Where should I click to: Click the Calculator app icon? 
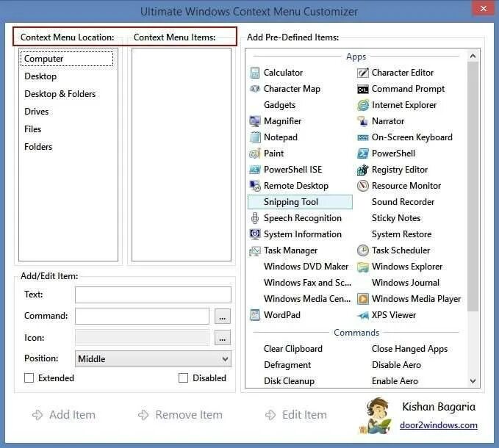[255, 73]
